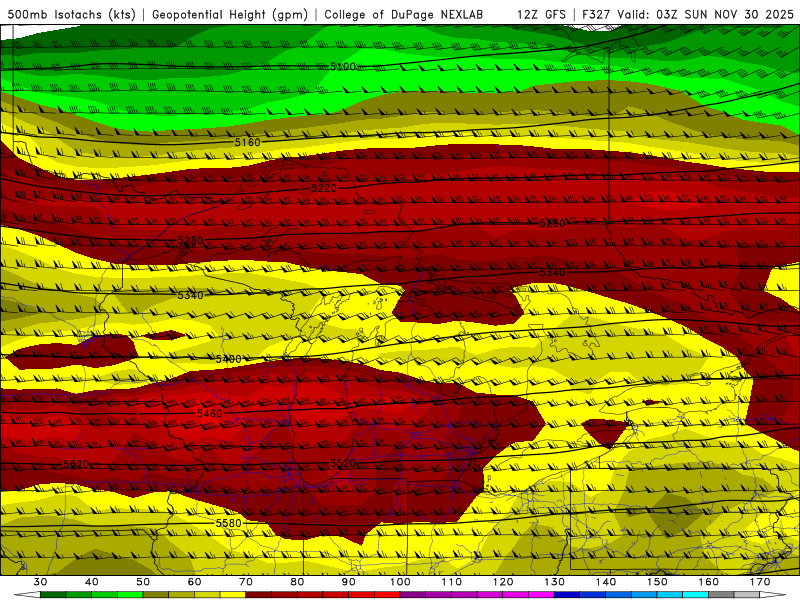The width and height of the screenshot is (800, 600).
Task: Click the 50 label on the color scale
Action: [x=143, y=582]
